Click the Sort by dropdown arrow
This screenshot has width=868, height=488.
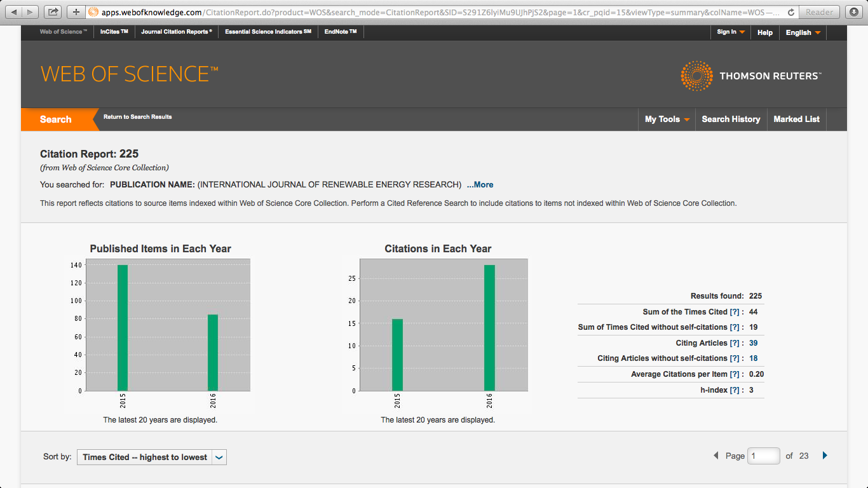(x=219, y=457)
